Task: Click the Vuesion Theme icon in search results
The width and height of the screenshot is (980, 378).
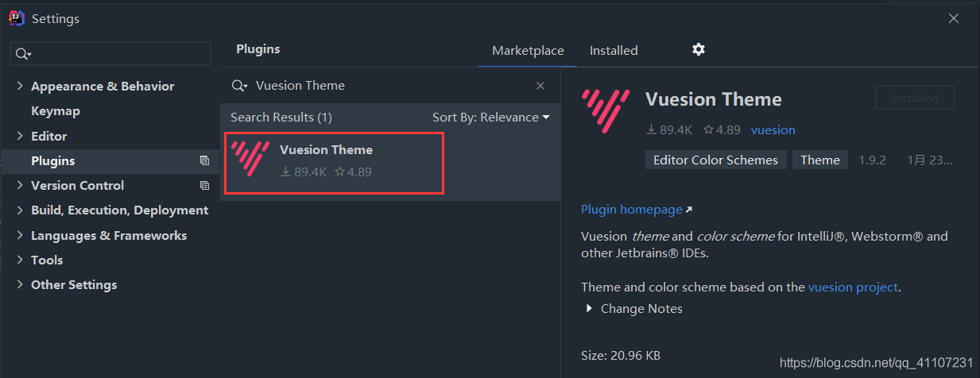Action: click(251, 158)
